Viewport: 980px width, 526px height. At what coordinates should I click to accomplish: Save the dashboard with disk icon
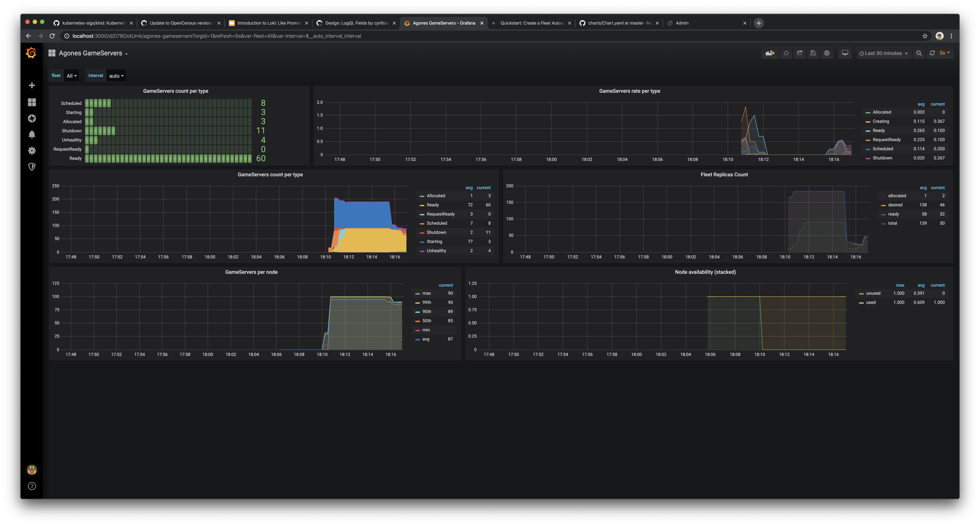click(813, 53)
